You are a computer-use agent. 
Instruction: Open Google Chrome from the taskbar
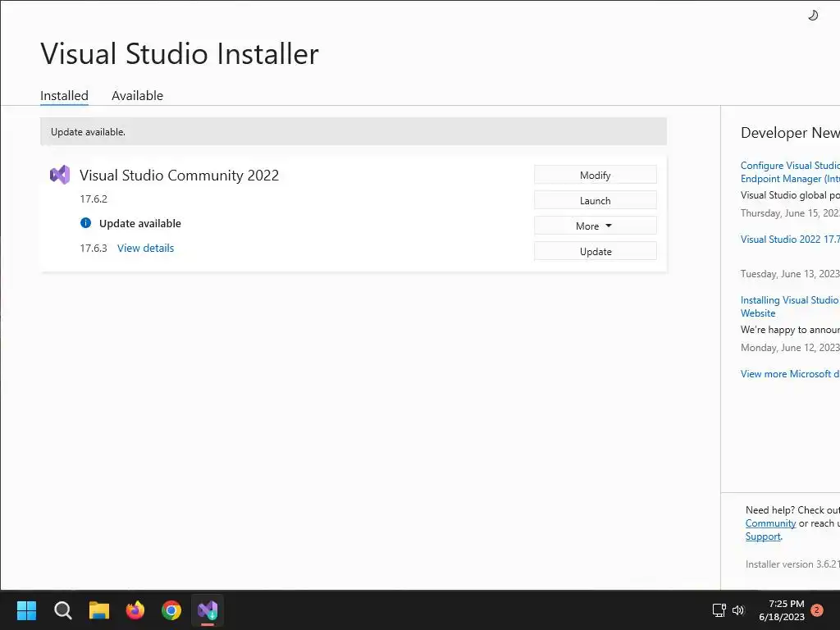tap(171, 610)
